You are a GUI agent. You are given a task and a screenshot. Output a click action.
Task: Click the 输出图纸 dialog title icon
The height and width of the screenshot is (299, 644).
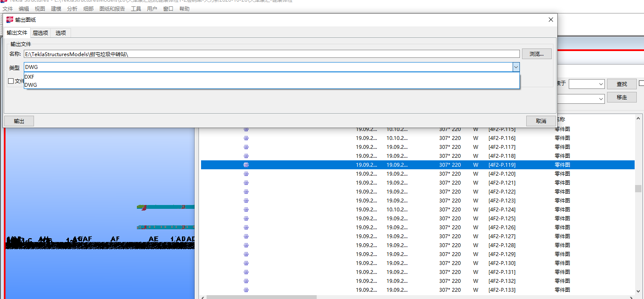coord(10,20)
